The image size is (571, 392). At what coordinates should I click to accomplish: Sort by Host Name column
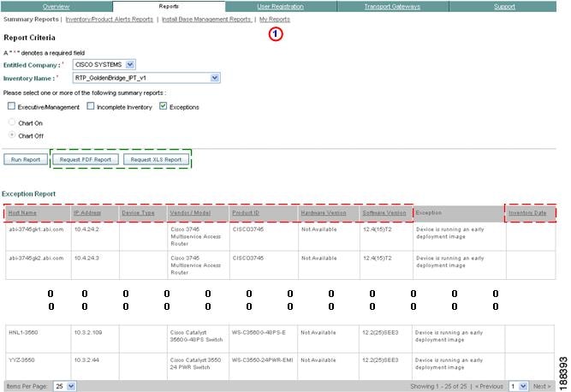(x=22, y=213)
